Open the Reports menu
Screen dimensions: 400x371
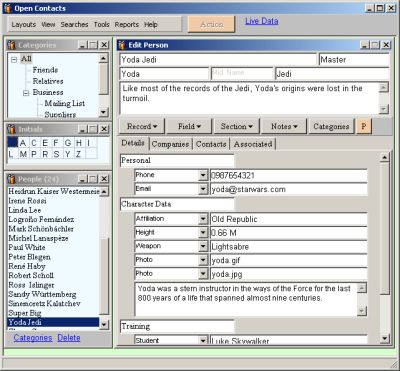(x=127, y=25)
